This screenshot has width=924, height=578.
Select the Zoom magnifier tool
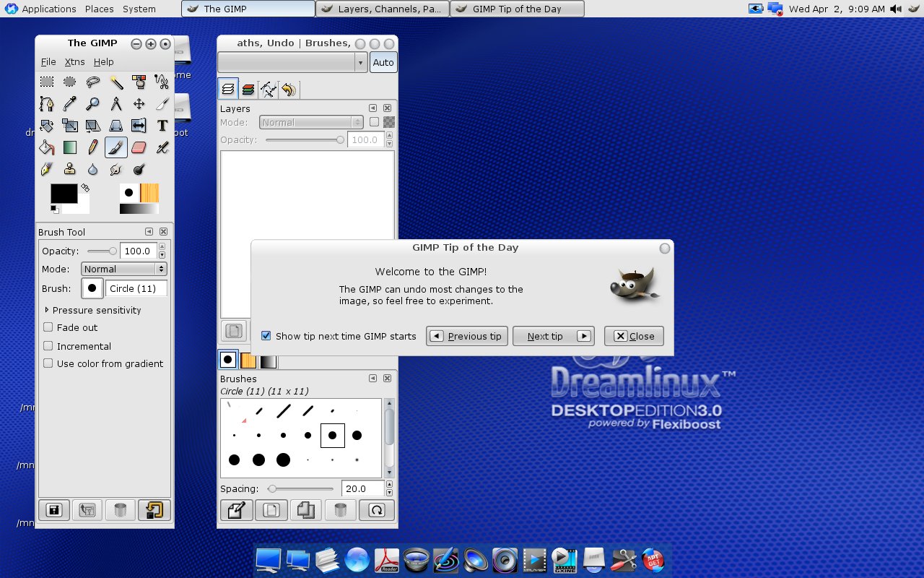pos(93,104)
